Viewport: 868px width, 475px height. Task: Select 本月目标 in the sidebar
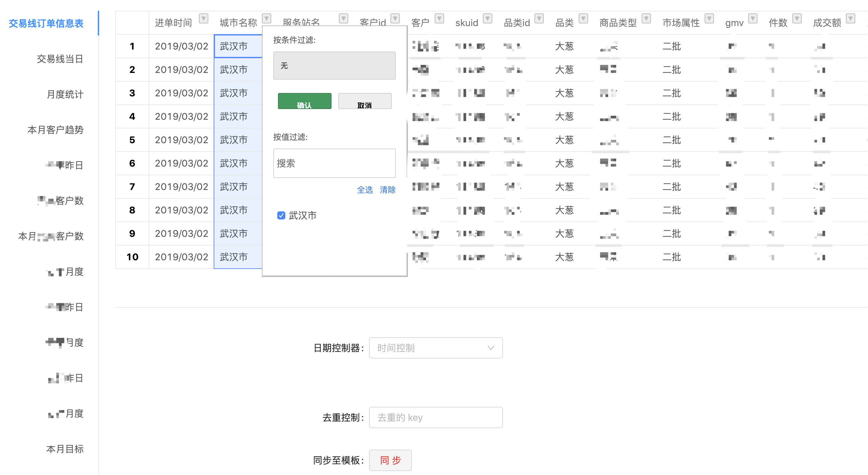coord(65,449)
